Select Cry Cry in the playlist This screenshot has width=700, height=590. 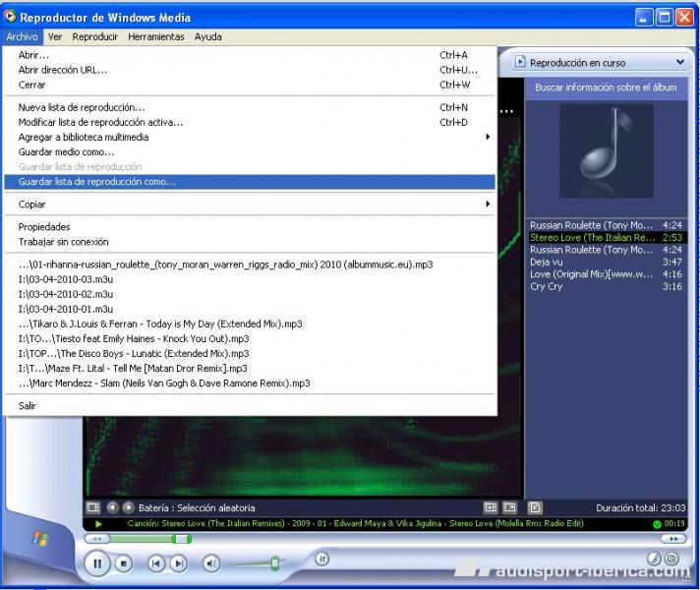pyautogui.click(x=607, y=287)
